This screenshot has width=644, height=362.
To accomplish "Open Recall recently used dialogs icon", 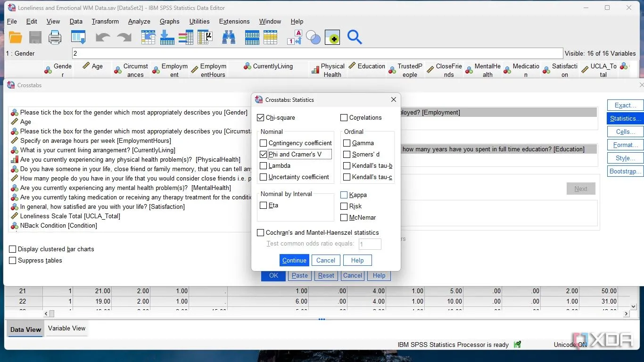I will [x=78, y=37].
